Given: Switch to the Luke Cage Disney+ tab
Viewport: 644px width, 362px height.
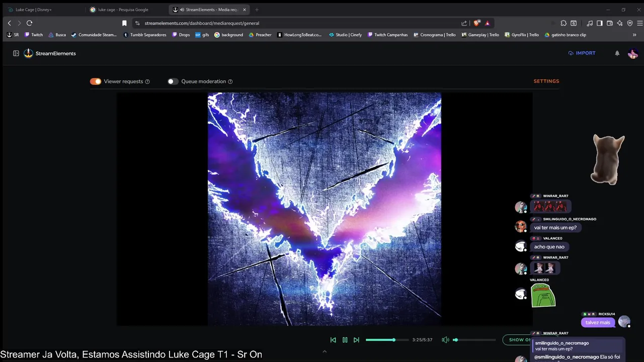Looking at the screenshot, I should pos(44,10).
